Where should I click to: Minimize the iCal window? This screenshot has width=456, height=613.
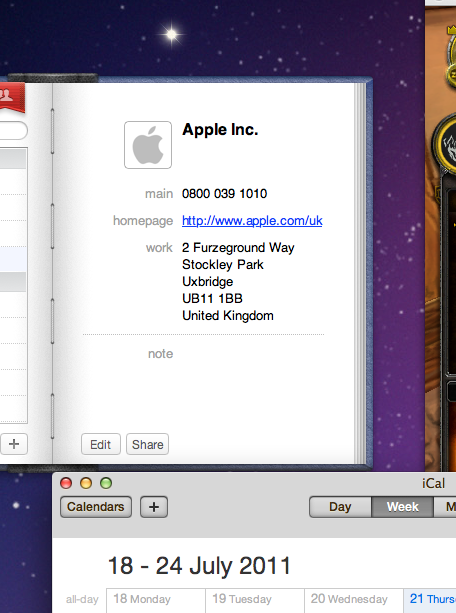86,483
